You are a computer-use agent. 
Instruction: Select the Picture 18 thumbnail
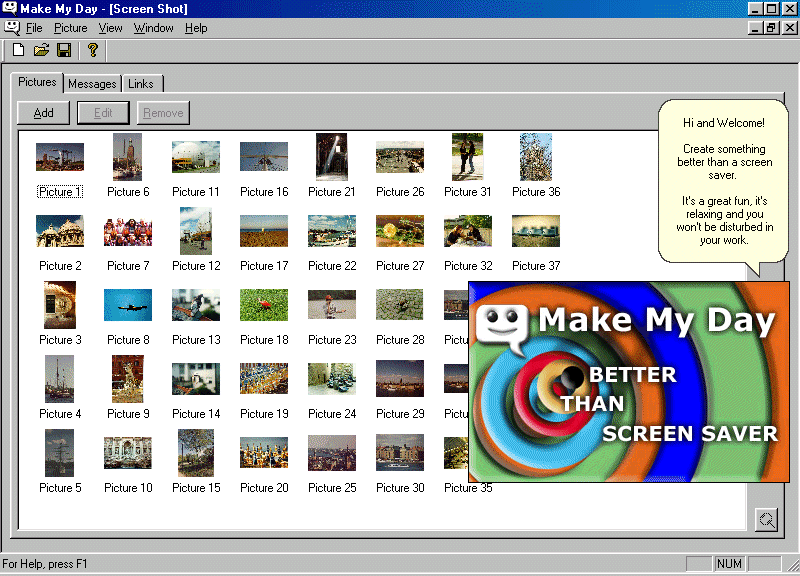point(264,305)
